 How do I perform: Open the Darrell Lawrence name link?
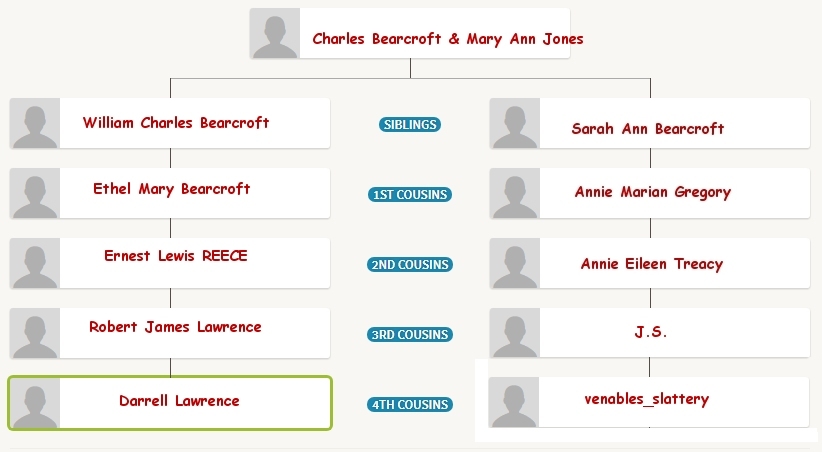click(179, 401)
